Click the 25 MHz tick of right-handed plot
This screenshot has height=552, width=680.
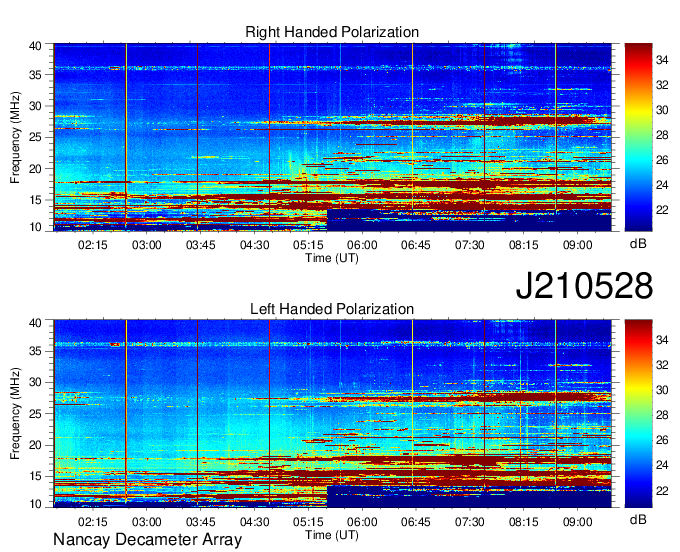(x=35, y=137)
